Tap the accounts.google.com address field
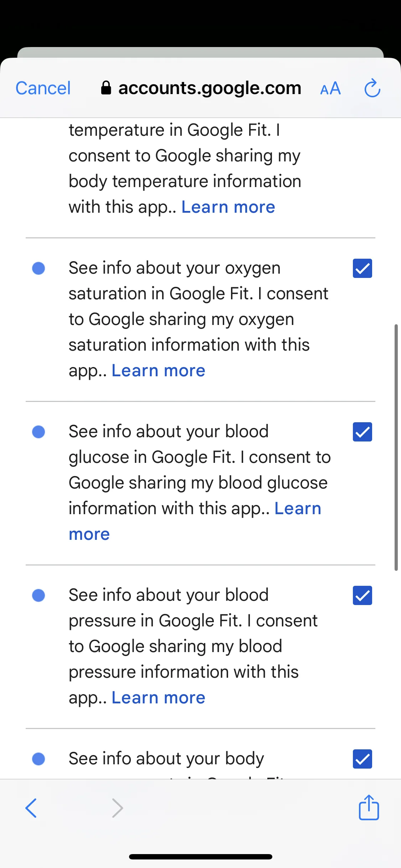401x868 pixels. [210, 88]
